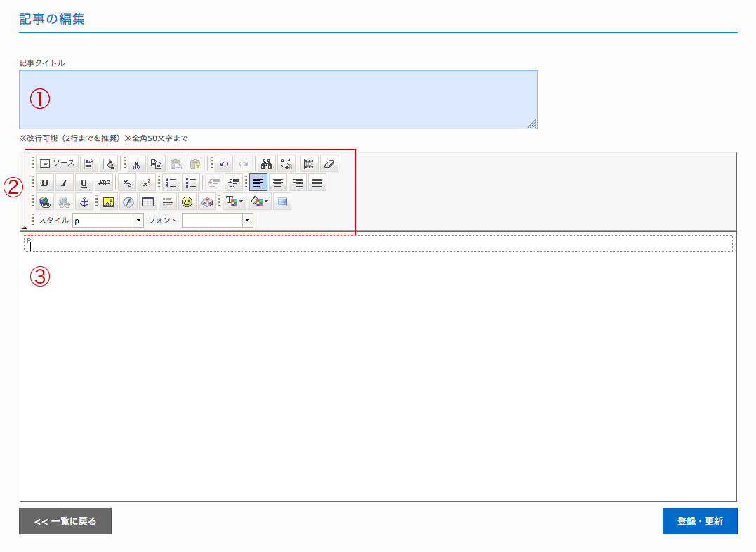Click the Undo arrow icon
This screenshot has width=756, height=552.
point(223,164)
